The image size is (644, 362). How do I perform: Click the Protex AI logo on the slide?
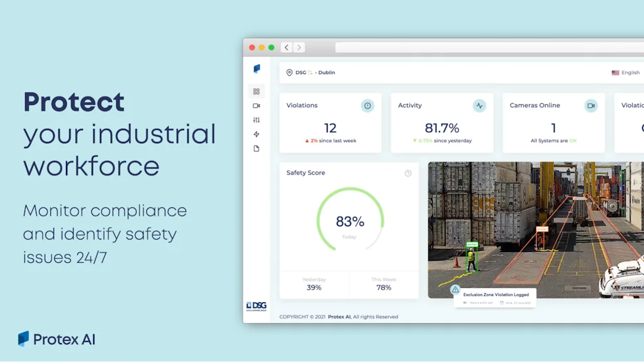pyautogui.click(x=57, y=339)
